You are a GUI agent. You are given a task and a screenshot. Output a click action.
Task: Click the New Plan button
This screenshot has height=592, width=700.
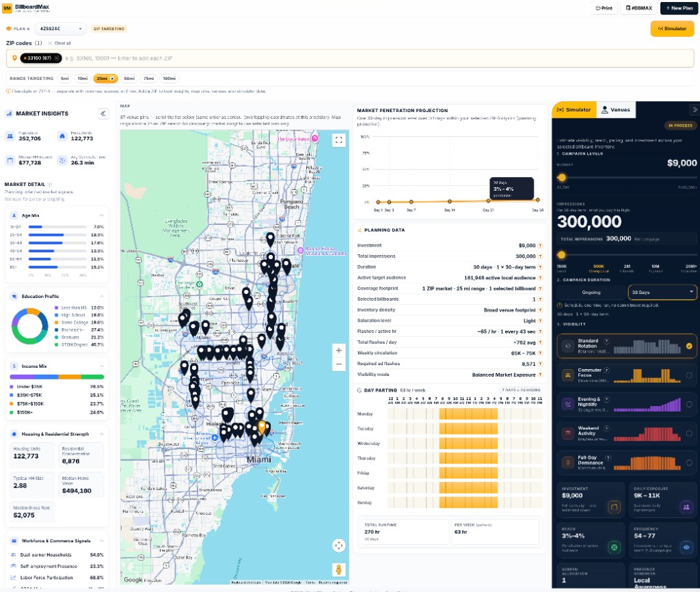pyautogui.click(x=679, y=8)
